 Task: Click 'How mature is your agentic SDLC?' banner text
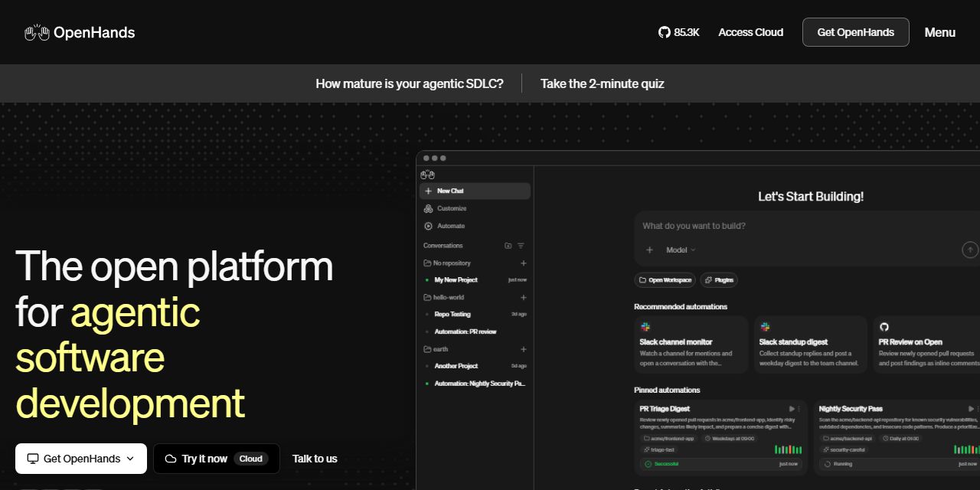tap(410, 83)
